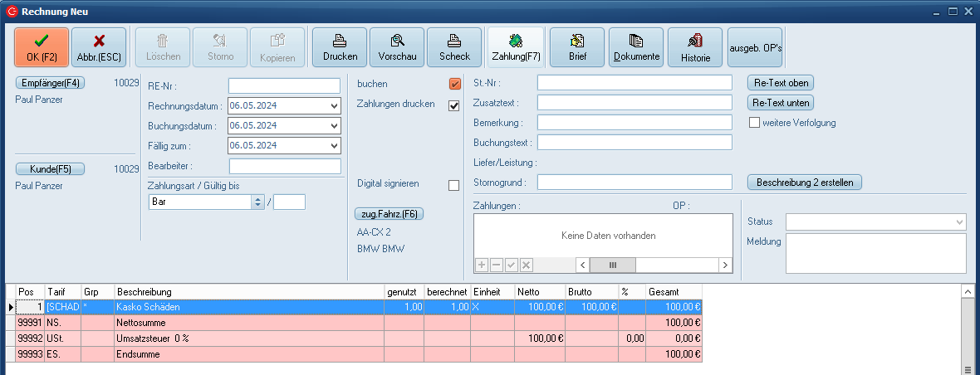Toggle Zahlungen drucken checkbox

pos(454,105)
